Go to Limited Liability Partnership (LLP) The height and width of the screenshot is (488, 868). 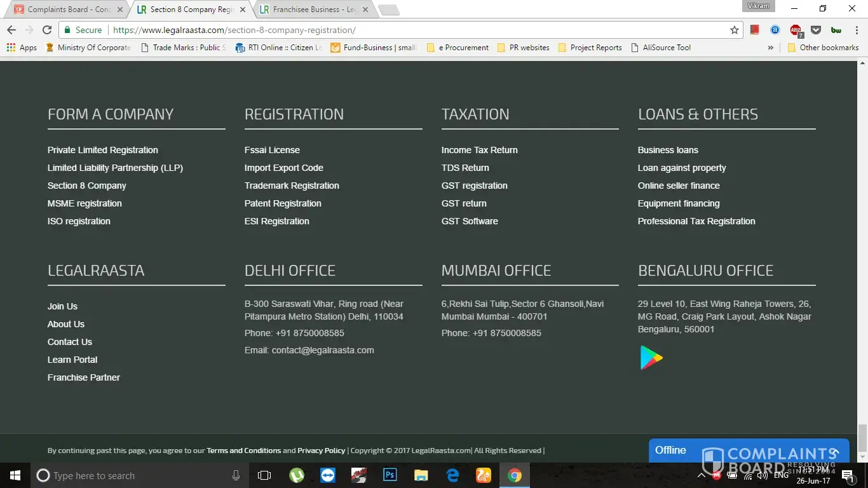(115, 168)
